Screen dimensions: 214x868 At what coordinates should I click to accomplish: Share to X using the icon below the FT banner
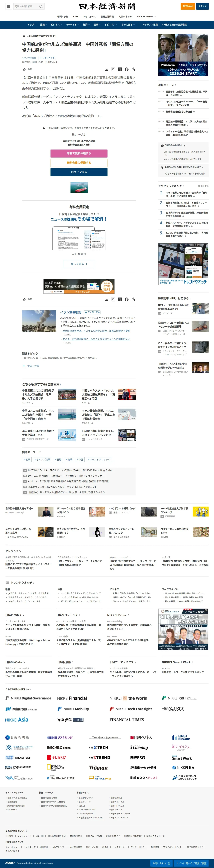(120, 299)
